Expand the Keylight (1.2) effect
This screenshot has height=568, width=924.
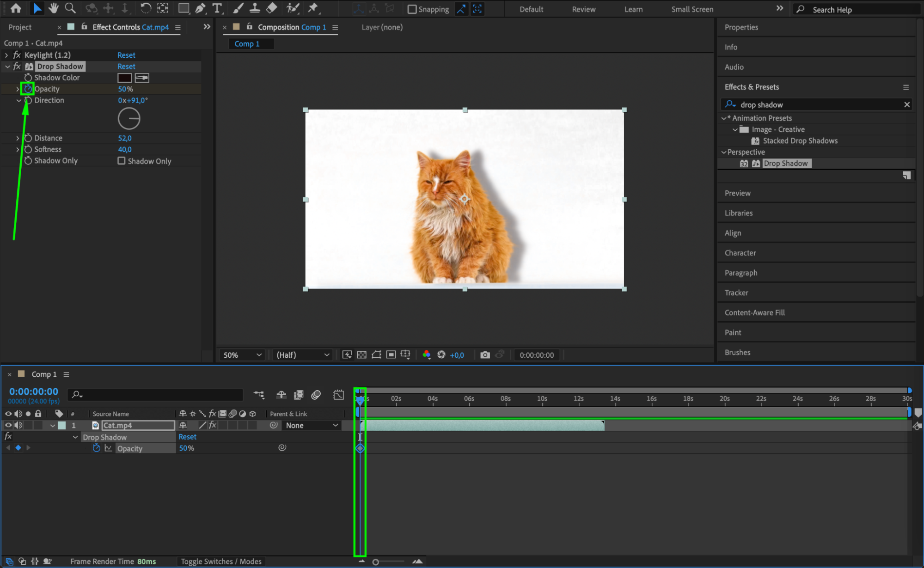click(6, 55)
